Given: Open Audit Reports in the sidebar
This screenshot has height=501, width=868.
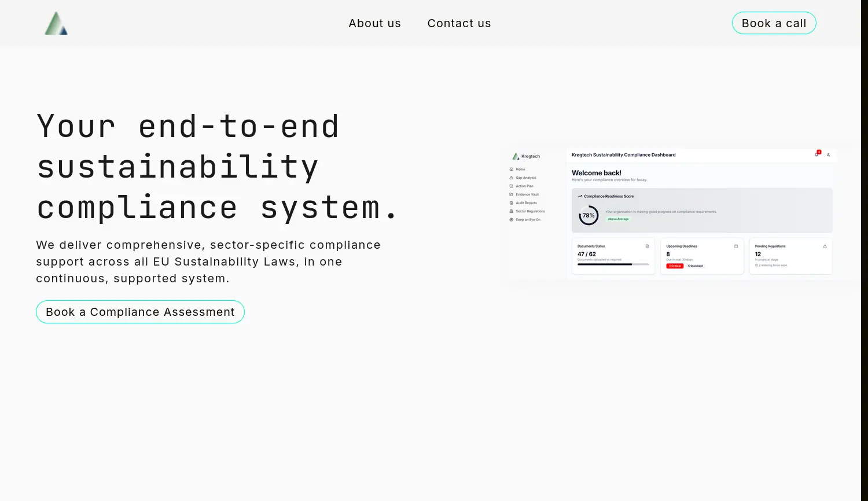Looking at the screenshot, I should tap(526, 203).
